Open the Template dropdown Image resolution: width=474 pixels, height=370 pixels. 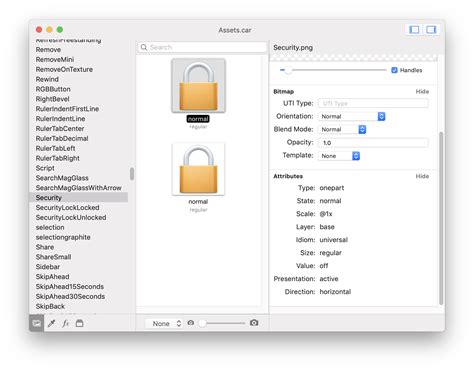[339, 156]
